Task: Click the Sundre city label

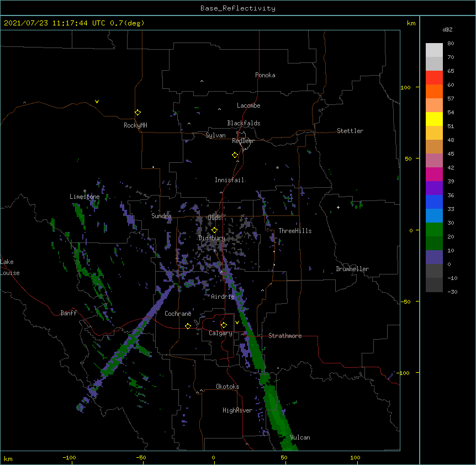Action: 161,216
